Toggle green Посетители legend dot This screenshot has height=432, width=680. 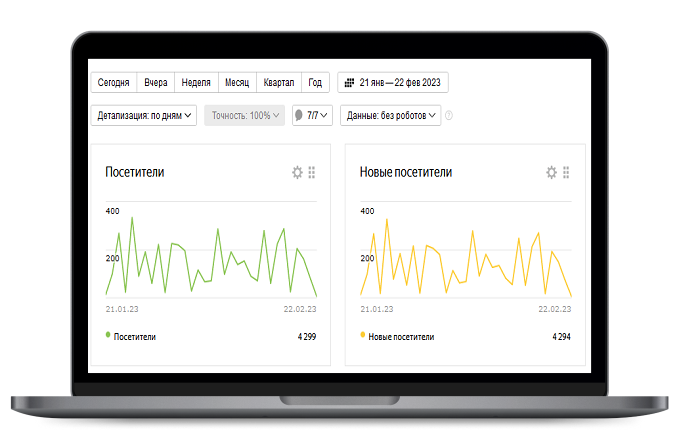pos(108,334)
